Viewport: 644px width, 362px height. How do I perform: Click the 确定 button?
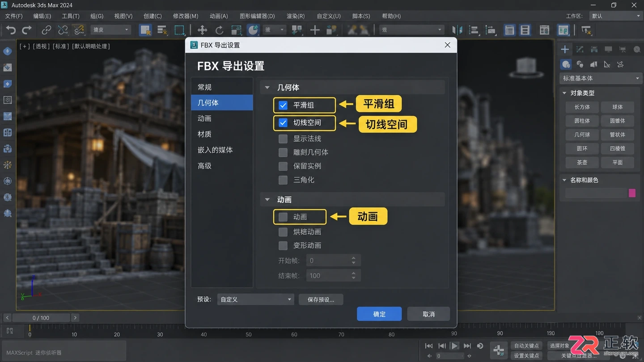(x=379, y=314)
